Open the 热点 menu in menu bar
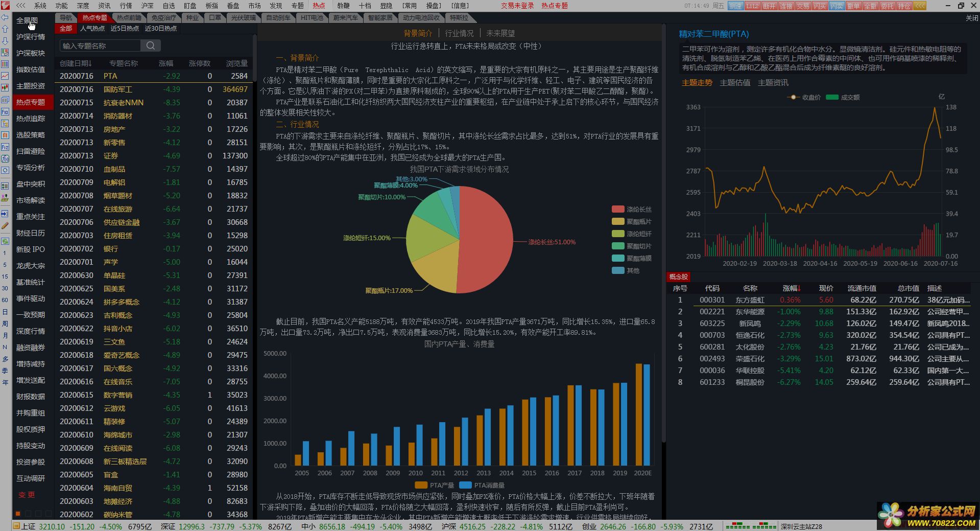 [x=319, y=6]
